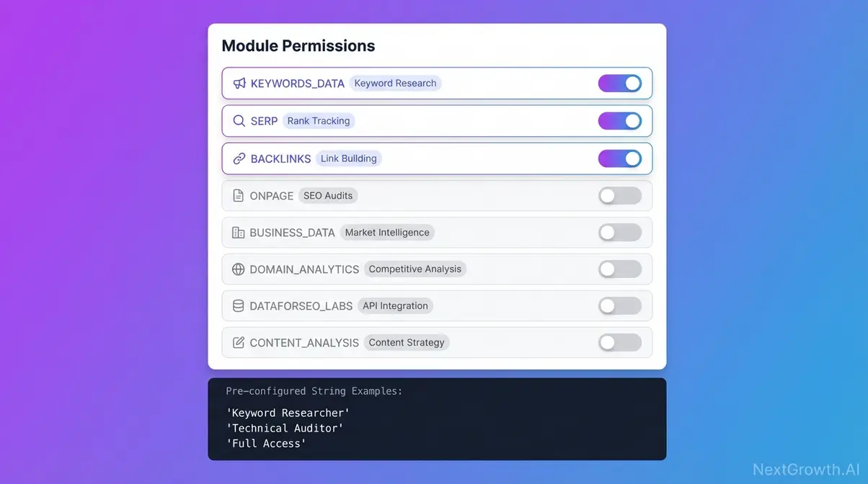Select the building icon for BUSINESS_DATA
The width and height of the screenshot is (868, 484).
239,232
